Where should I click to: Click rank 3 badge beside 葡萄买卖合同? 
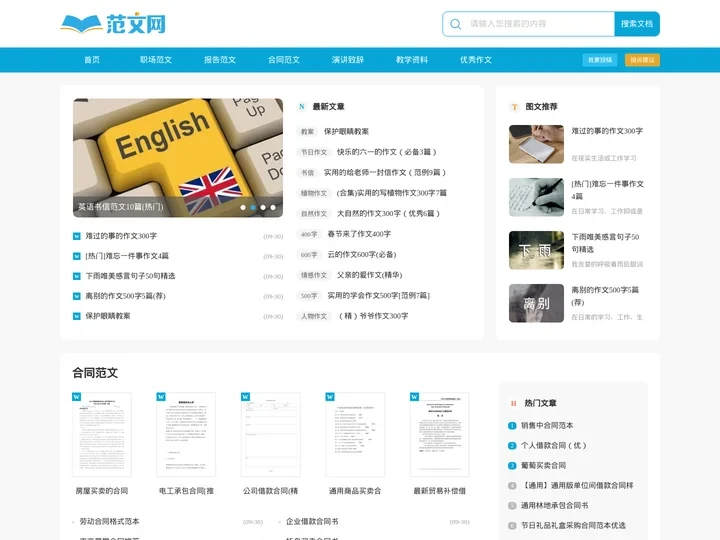tap(512, 466)
